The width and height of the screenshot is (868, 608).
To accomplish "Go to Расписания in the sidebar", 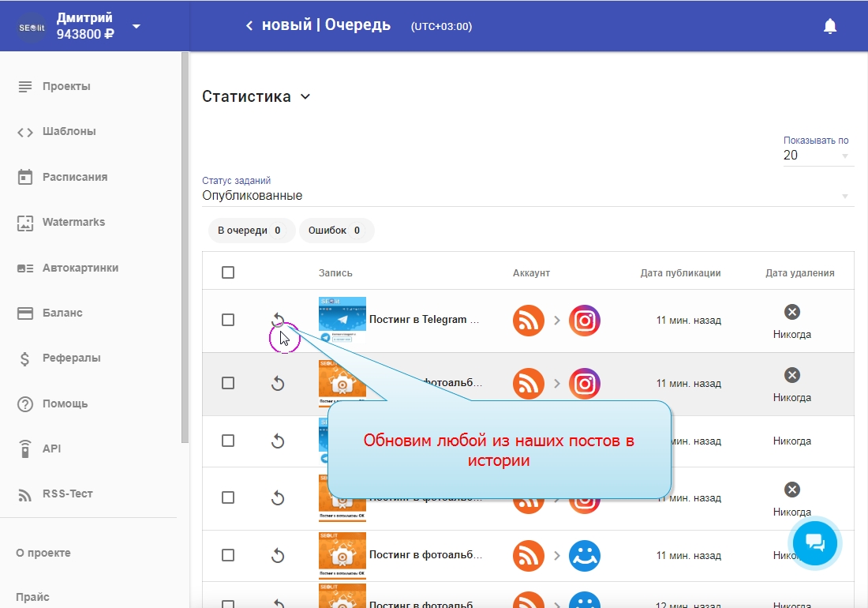I will pyautogui.click(x=74, y=177).
